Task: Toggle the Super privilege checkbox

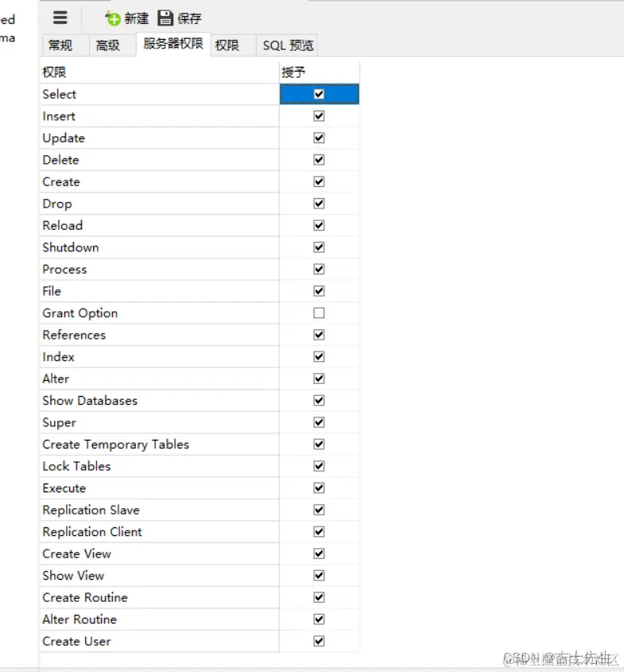Action: point(319,422)
